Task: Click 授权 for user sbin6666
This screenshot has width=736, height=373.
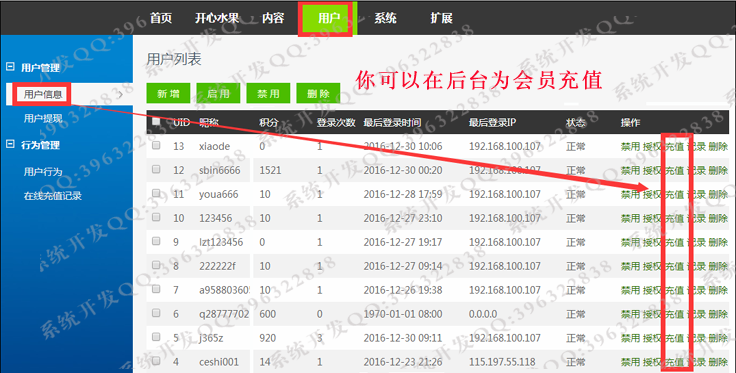Action: (652, 170)
